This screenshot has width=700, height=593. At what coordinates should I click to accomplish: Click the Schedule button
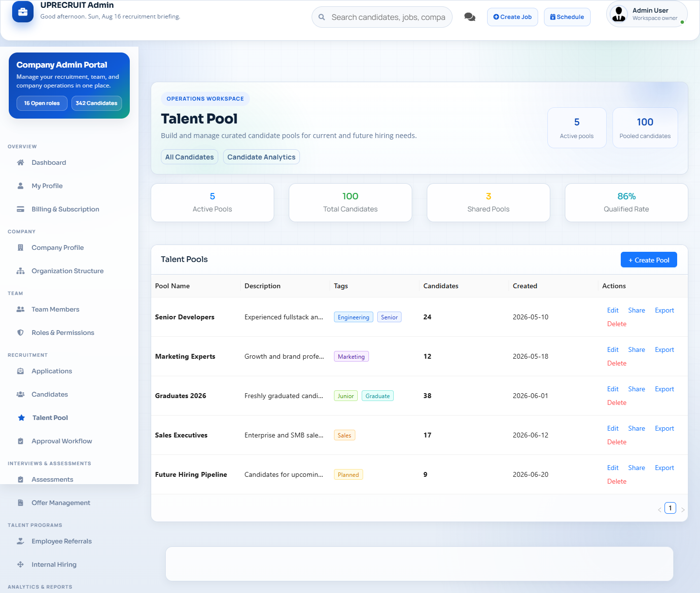[x=567, y=17]
